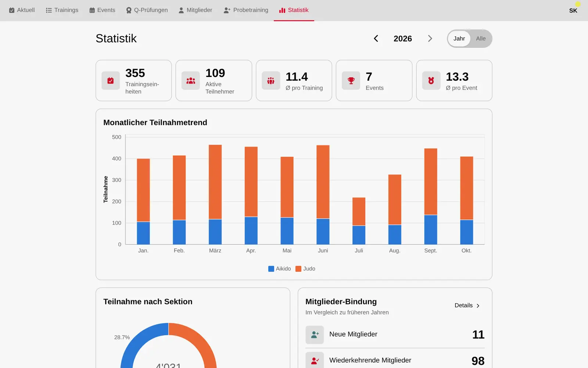
Task: Click the 28.7% donut label
Action: point(122,337)
